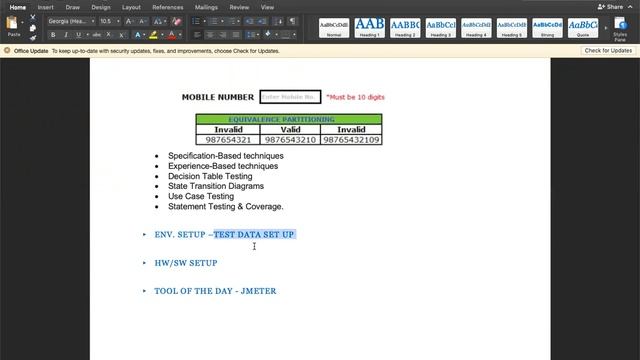Switch to the Draw tab
The height and width of the screenshot is (360, 640).
[x=73, y=7]
